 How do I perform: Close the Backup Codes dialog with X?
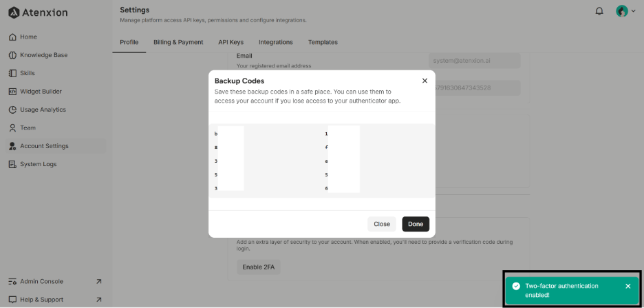click(425, 81)
